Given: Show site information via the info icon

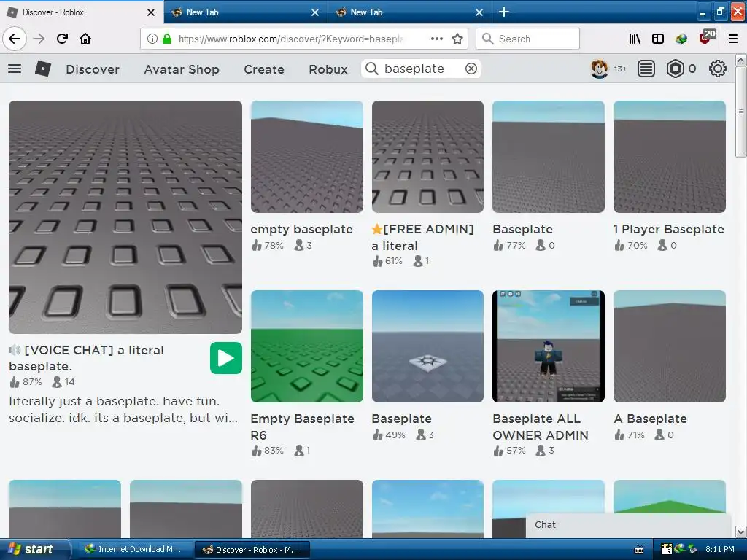Looking at the screenshot, I should pyautogui.click(x=152, y=39).
